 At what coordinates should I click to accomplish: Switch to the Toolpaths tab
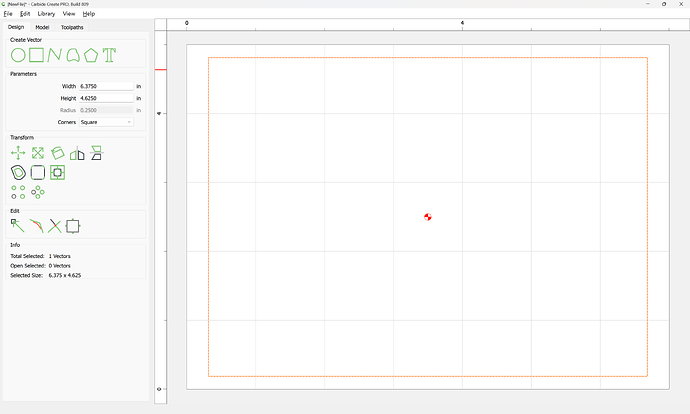tap(72, 27)
